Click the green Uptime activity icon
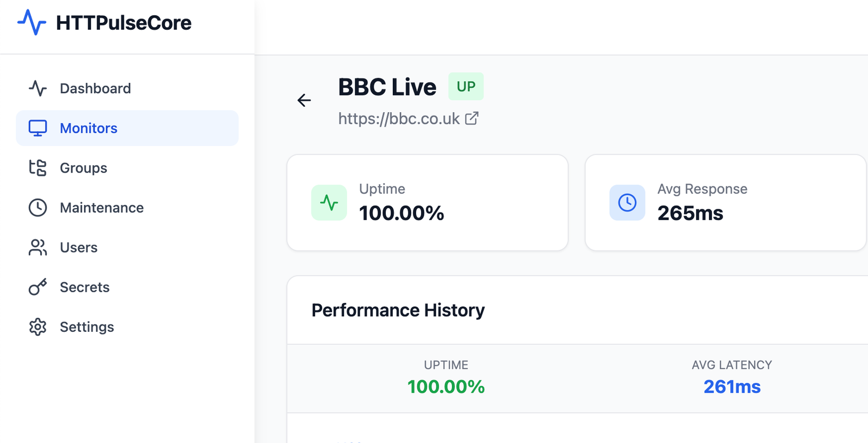The height and width of the screenshot is (443, 868). [329, 203]
